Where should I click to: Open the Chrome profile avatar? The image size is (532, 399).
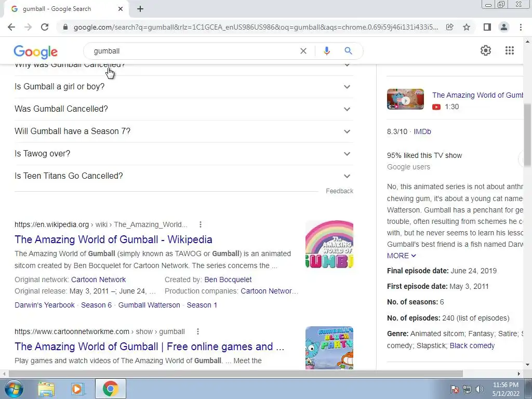pos(504,27)
